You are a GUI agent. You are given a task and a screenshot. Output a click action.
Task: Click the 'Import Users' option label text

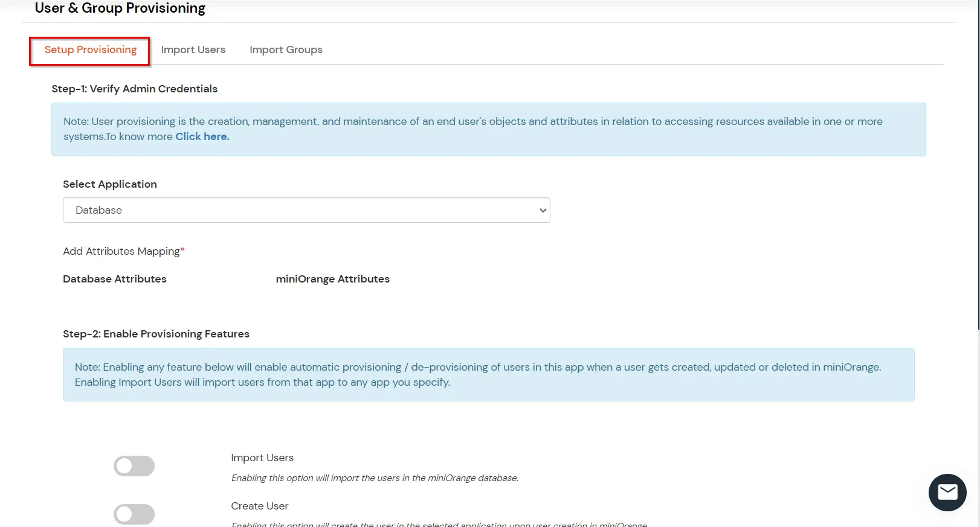coord(262,458)
